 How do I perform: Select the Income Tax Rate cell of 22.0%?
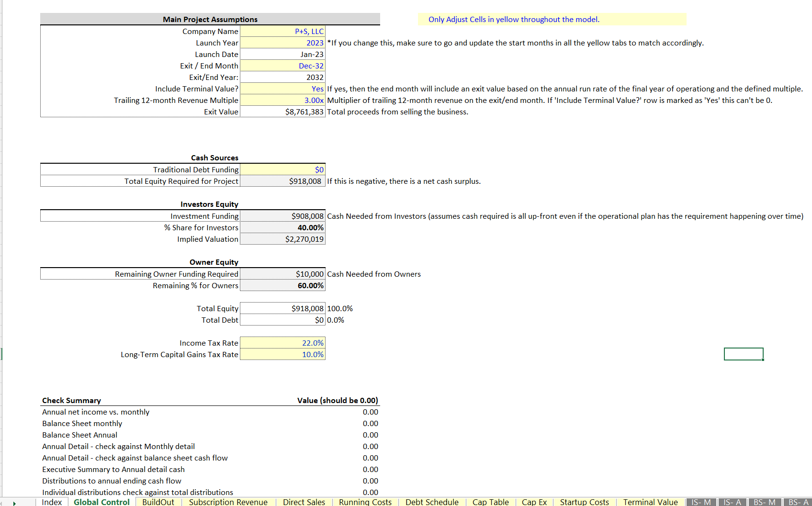tap(282, 343)
